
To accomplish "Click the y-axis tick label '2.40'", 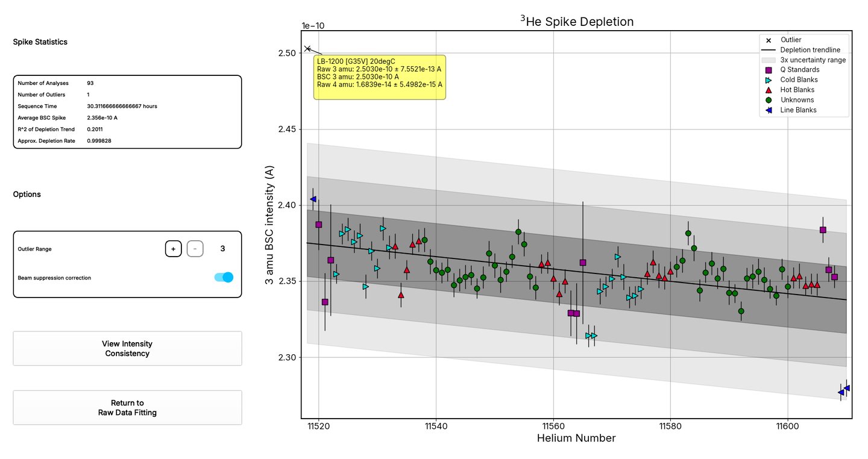I will tap(288, 205).
